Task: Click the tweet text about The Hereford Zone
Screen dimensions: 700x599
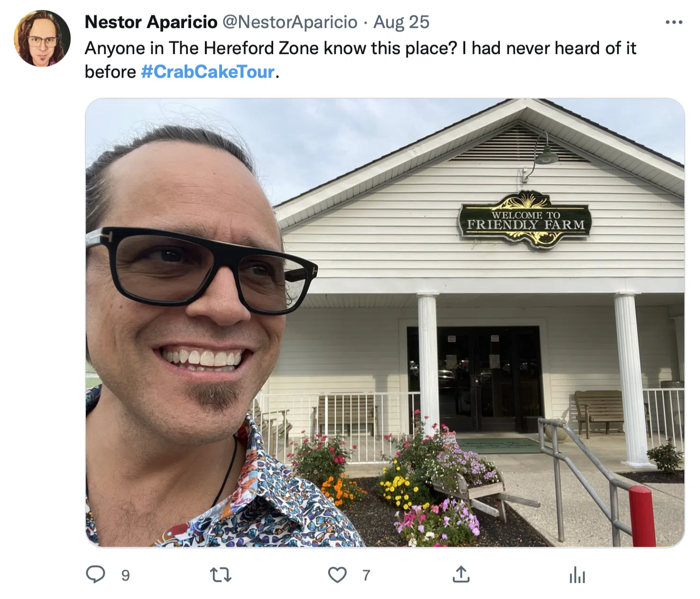Action: click(x=360, y=60)
